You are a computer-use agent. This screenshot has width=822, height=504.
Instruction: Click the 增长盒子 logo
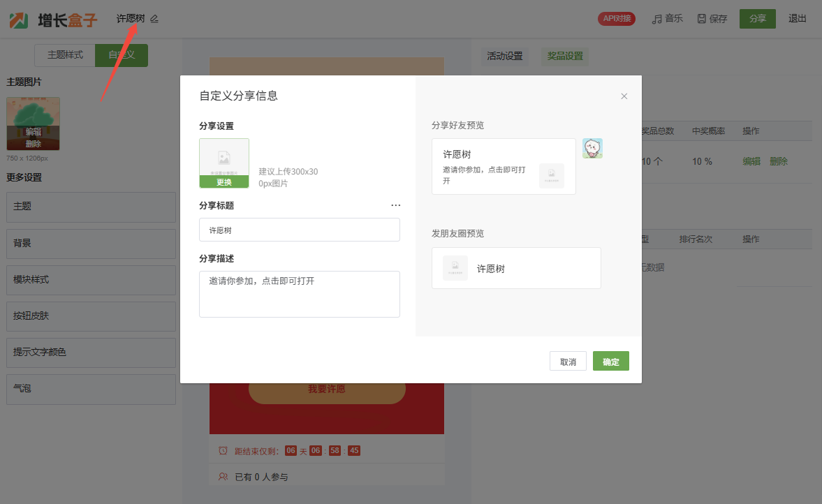(53, 20)
